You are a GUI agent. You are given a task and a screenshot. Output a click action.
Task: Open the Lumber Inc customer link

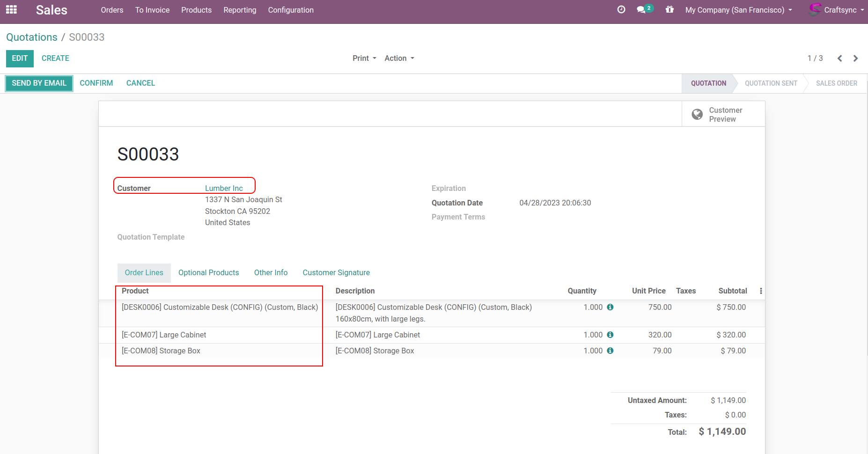click(x=224, y=189)
